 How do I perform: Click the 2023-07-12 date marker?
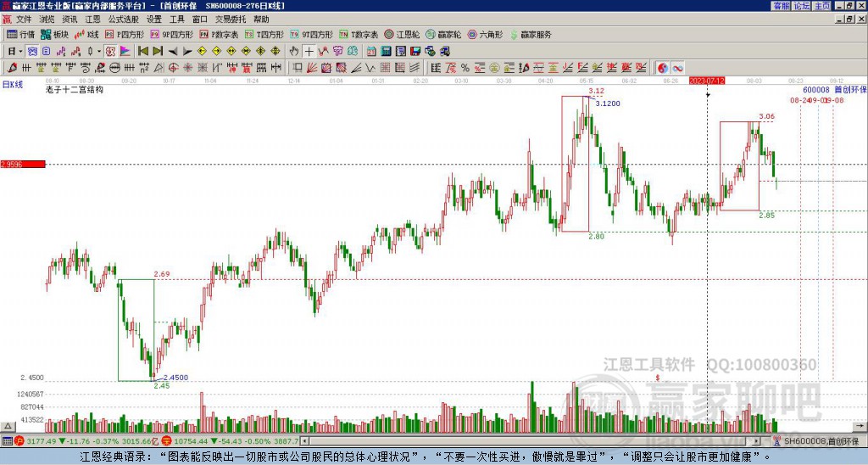click(707, 81)
